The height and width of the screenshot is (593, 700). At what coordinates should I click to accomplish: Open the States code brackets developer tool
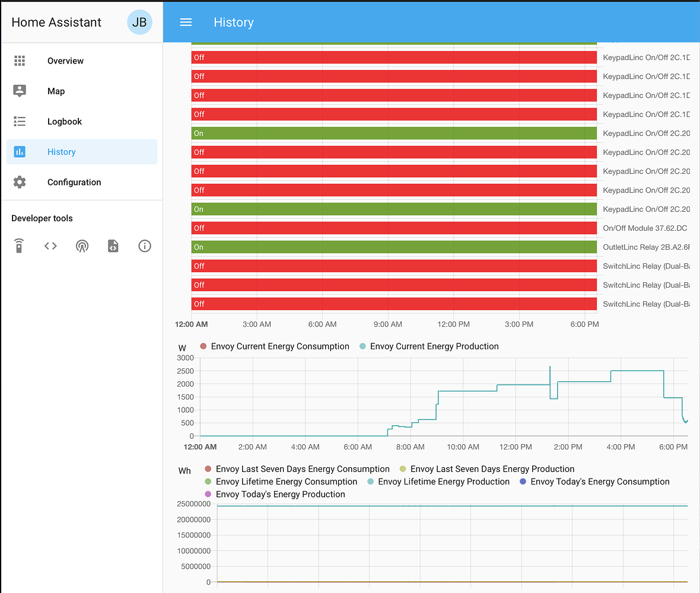(50, 246)
